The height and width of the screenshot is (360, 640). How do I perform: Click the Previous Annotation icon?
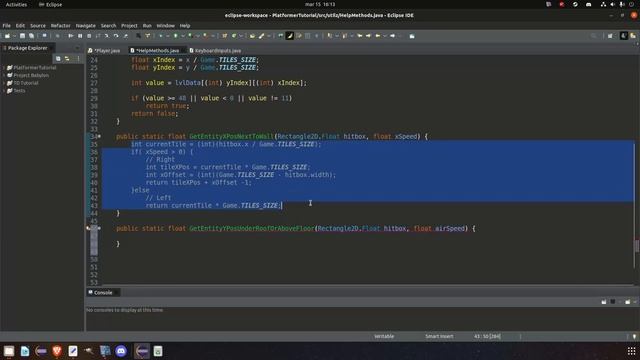(345, 36)
